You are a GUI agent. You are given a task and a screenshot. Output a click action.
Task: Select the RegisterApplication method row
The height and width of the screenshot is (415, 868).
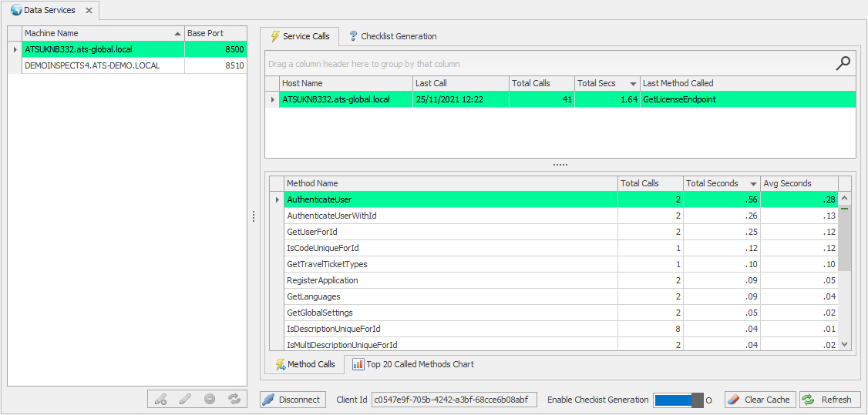[x=553, y=280]
